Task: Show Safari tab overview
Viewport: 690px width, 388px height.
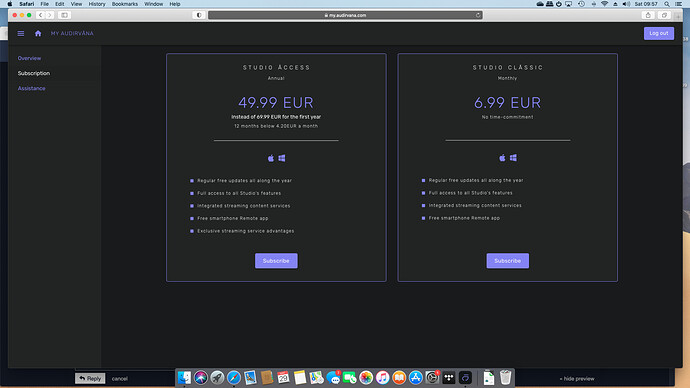Action: pos(664,15)
